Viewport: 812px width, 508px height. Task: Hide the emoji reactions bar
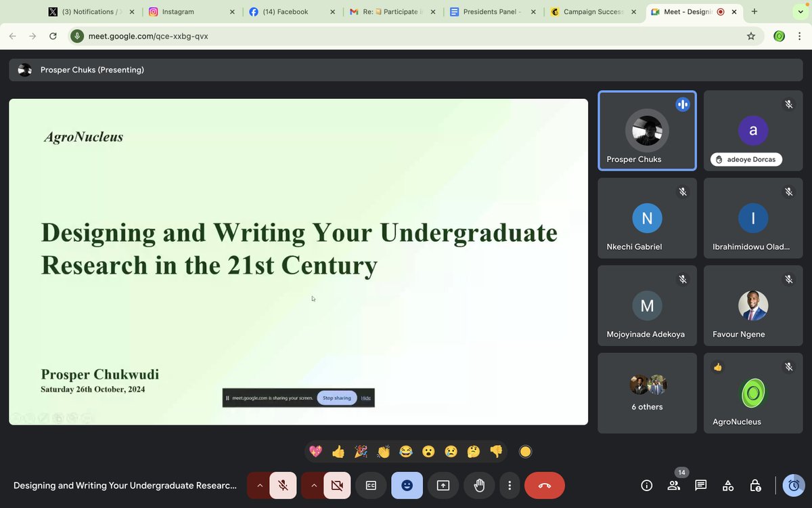[x=407, y=485]
